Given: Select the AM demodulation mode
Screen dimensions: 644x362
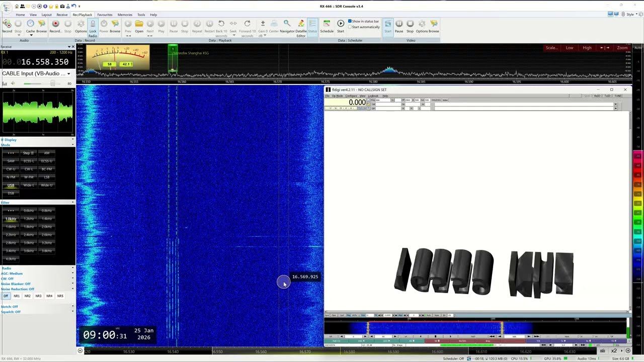Looking at the screenshot, I should coord(47,153).
